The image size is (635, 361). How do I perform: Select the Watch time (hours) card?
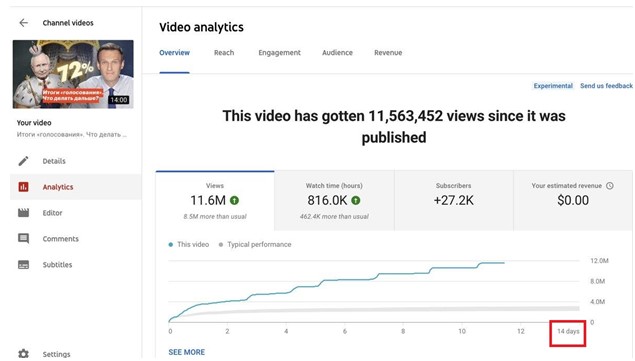click(334, 201)
